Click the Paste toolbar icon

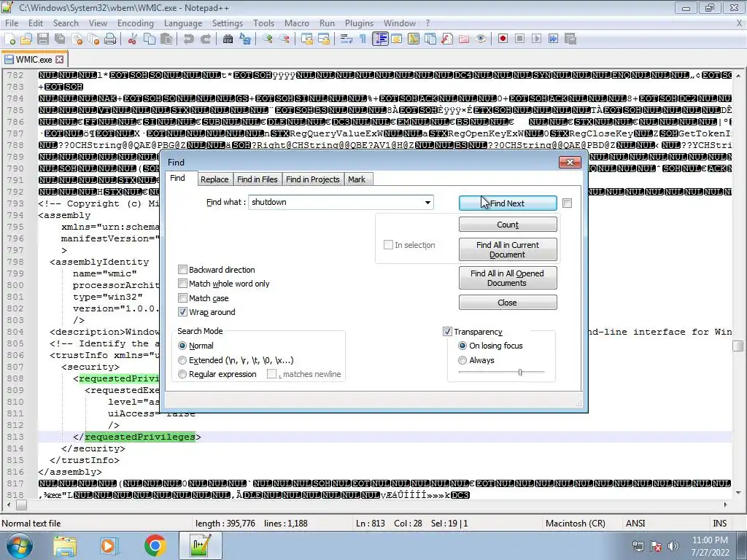166,39
